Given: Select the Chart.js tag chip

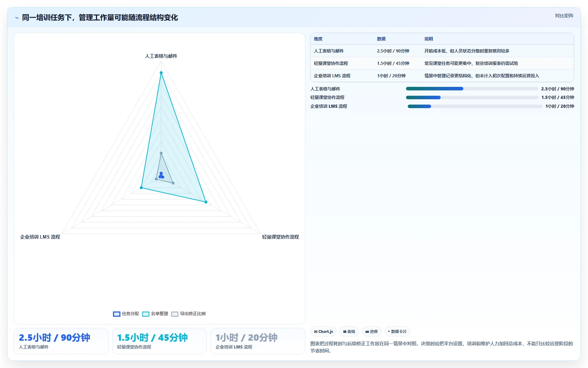Looking at the screenshot, I should [323, 331].
